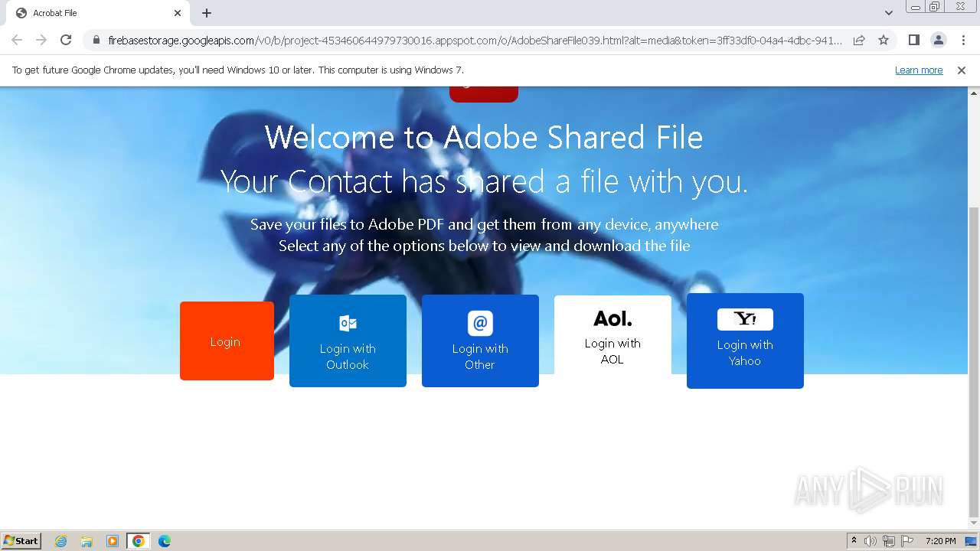The height and width of the screenshot is (551, 980).
Task: Launch Internet Explorer from taskbar
Action: click(61, 541)
